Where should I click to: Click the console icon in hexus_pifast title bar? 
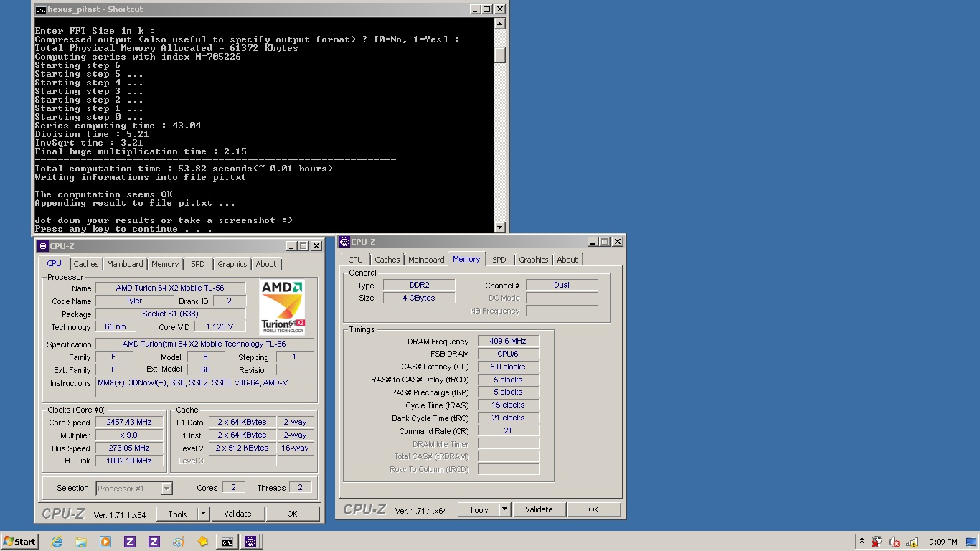click(41, 9)
